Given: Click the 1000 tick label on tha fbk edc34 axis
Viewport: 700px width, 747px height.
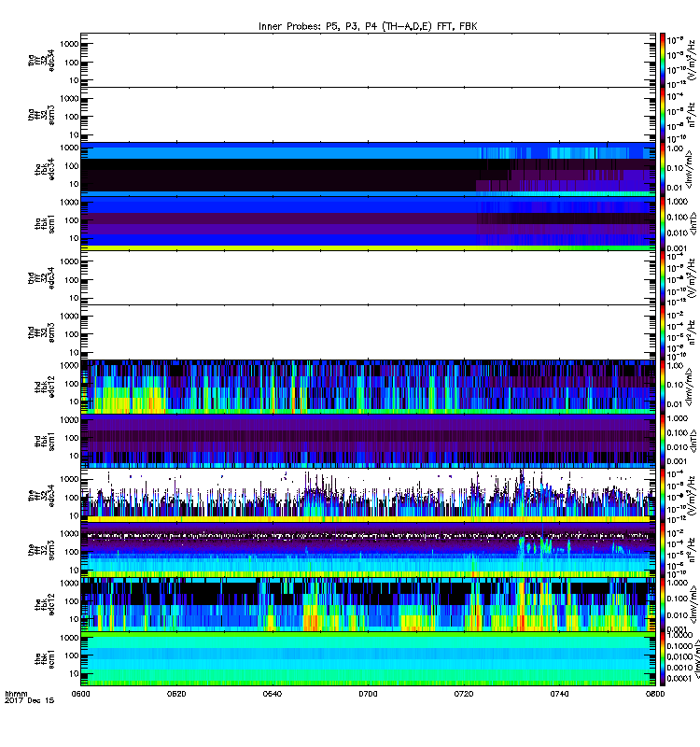Looking at the screenshot, I should pos(69,148).
